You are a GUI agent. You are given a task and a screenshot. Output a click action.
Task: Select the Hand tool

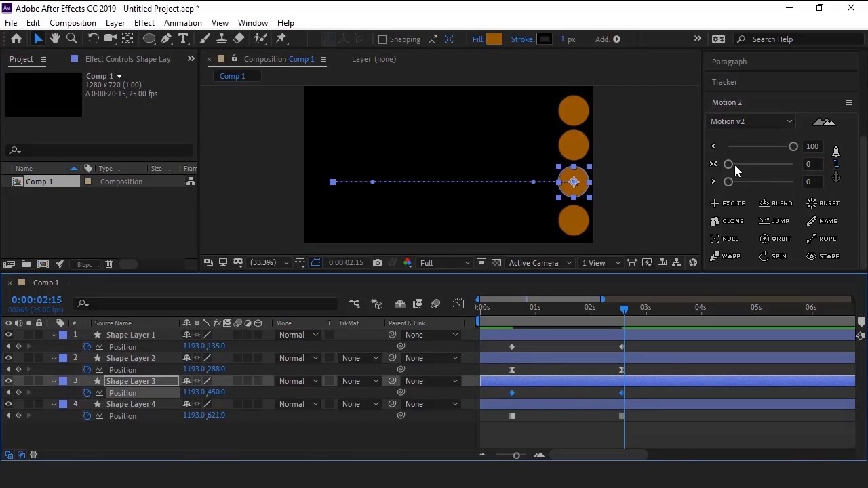coord(55,39)
